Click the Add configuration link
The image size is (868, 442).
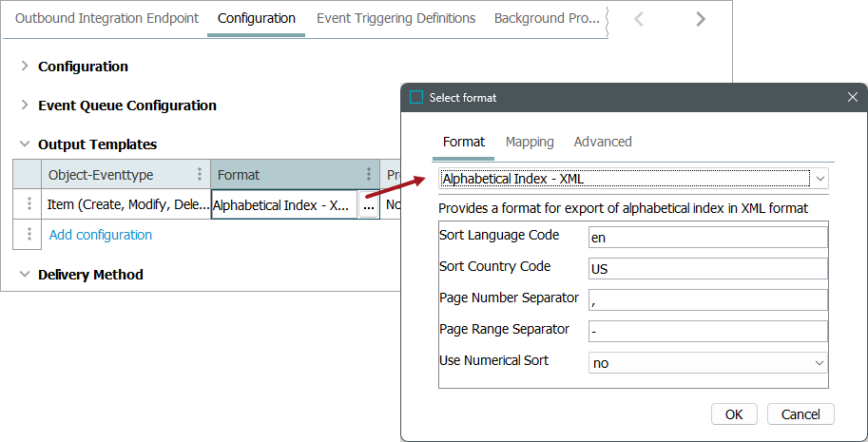point(100,235)
